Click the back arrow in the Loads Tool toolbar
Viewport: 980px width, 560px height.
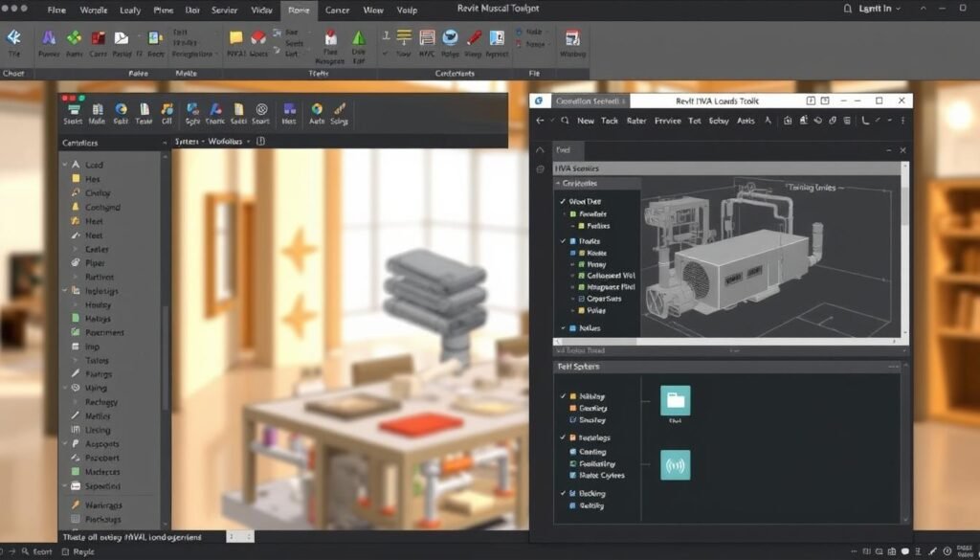[x=541, y=121]
